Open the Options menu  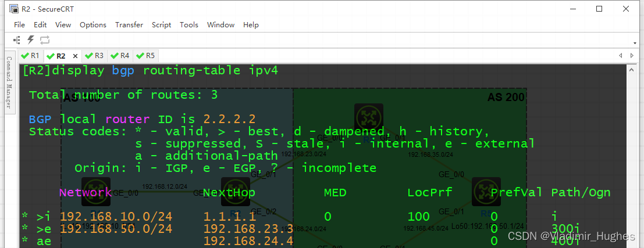coord(93,25)
